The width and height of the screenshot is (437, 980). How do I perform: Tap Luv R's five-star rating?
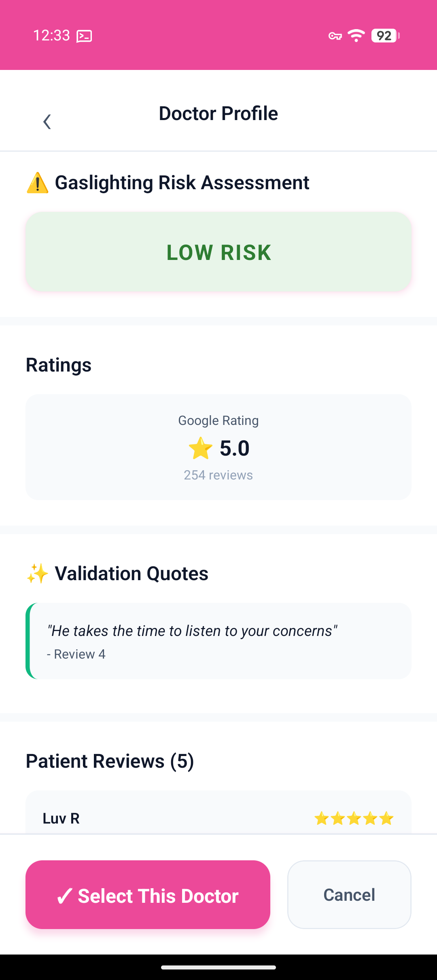354,819
